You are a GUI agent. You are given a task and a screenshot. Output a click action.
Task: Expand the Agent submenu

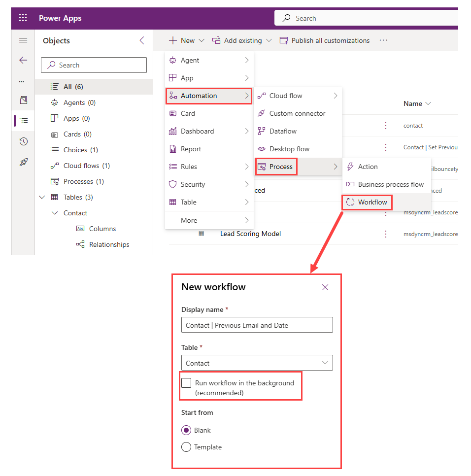tap(209, 60)
